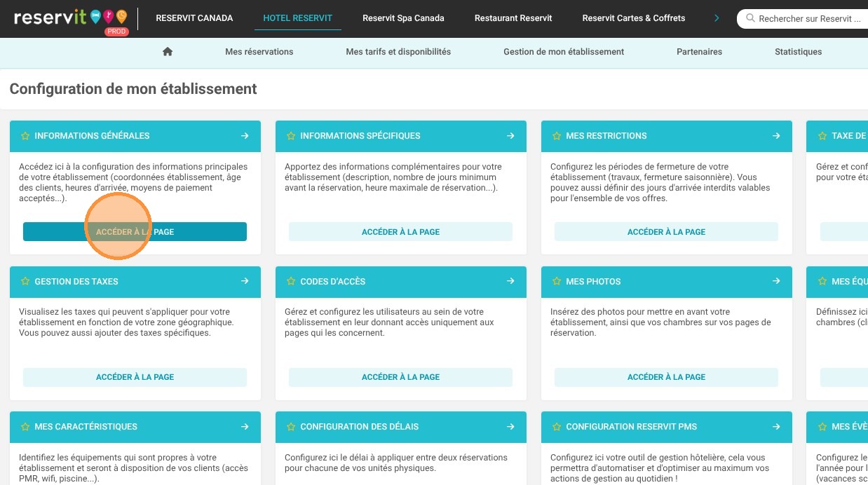This screenshot has height=485, width=868.
Task: Favorite the Mes Restrictions card star
Action: tap(557, 136)
